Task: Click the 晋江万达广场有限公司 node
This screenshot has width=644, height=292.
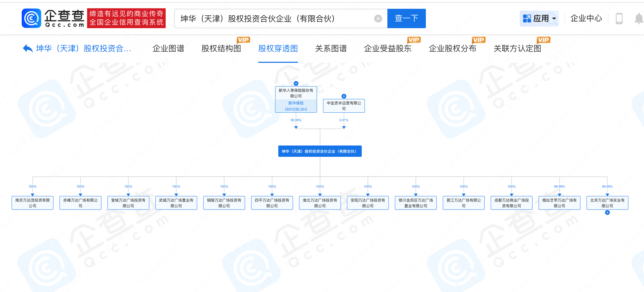Action: pos(464,203)
